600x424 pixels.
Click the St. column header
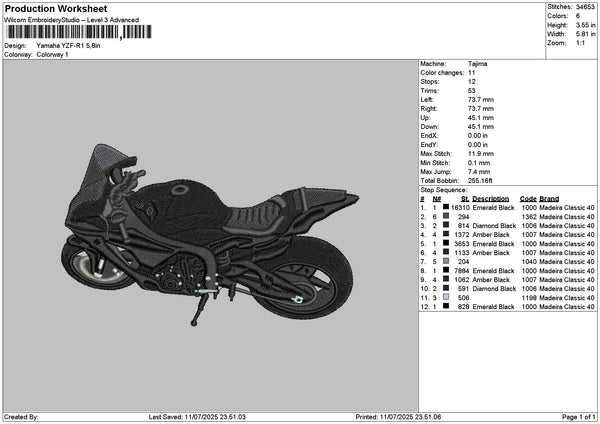tap(465, 198)
